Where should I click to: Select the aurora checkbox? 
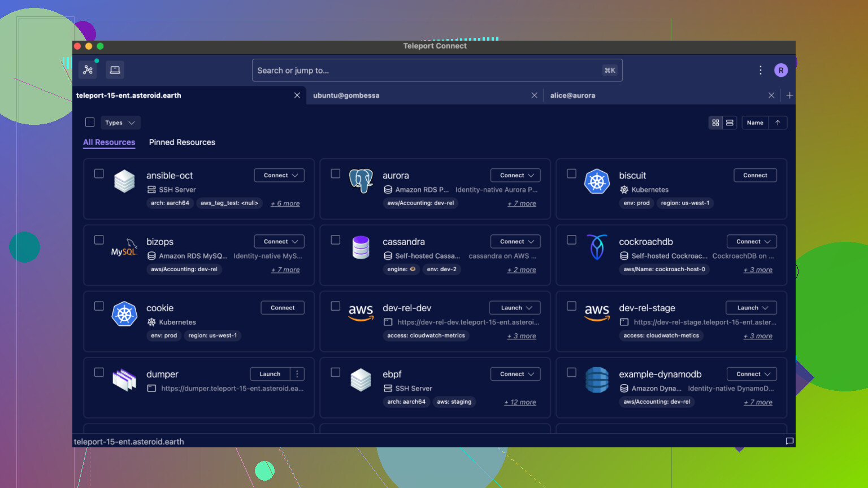(335, 173)
